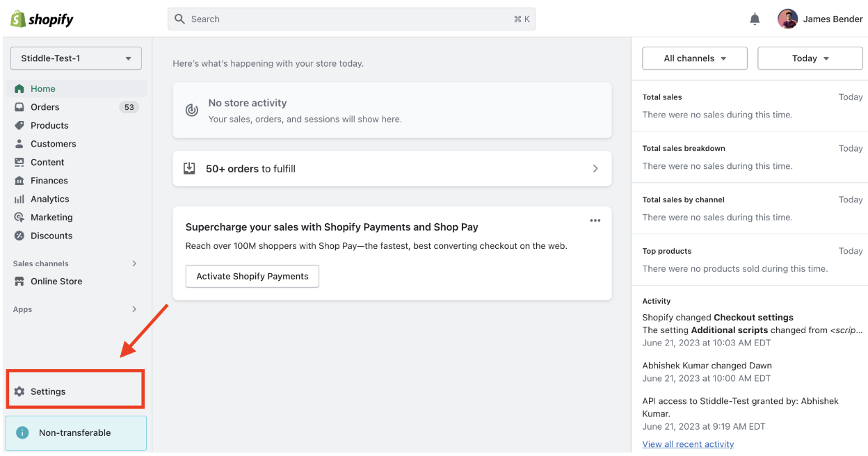Click the 53 orders count badge
This screenshot has height=456, width=868.
[x=129, y=107]
